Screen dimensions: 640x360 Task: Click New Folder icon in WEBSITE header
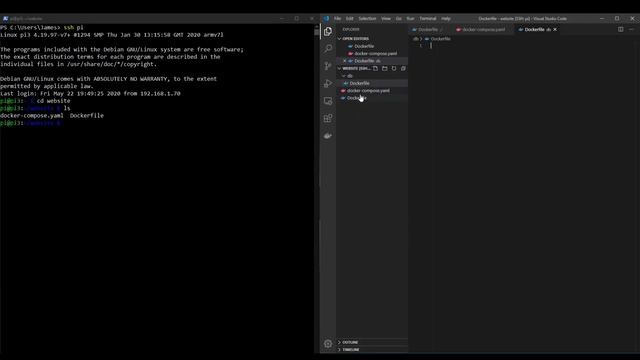point(384,69)
